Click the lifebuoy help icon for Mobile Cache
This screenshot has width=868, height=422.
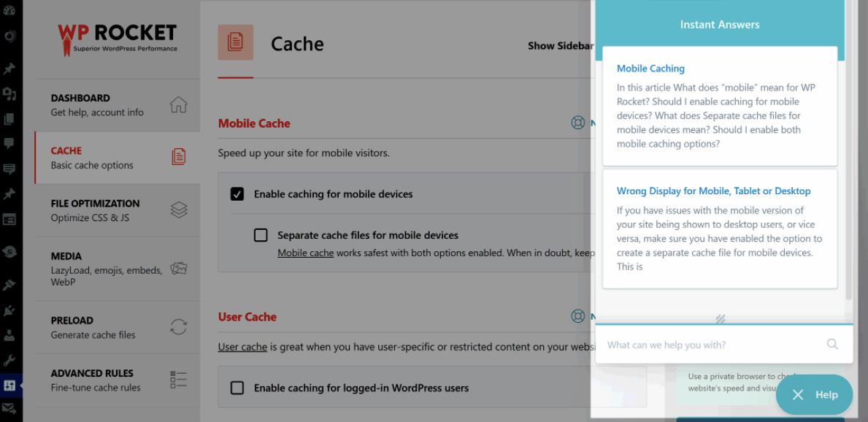[578, 123]
